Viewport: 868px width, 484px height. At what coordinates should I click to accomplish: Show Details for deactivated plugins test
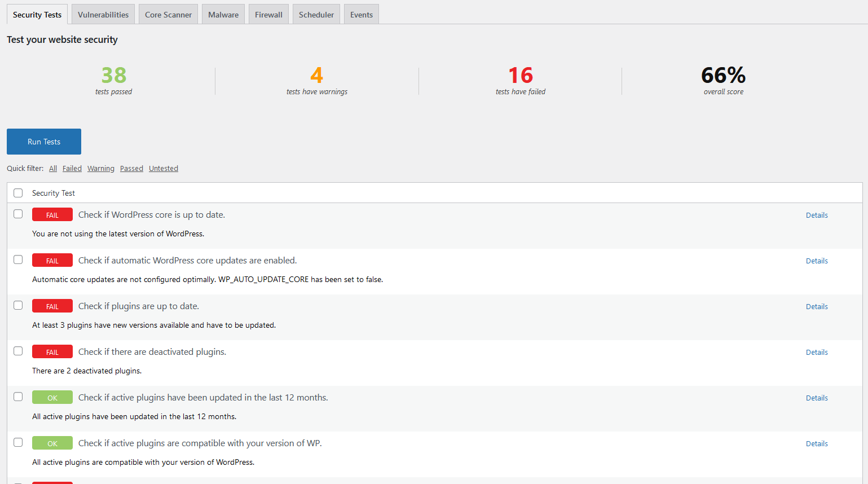817,353
